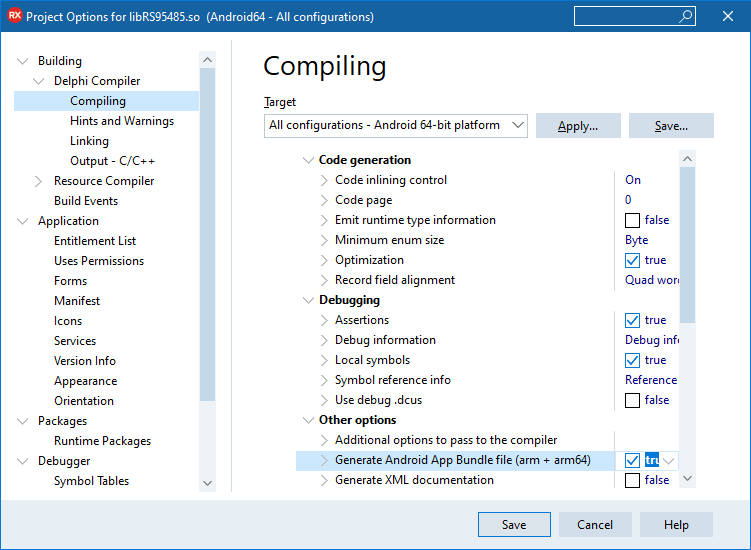Uncheck the Optimization checkbox
Viewport: 751px width, 550px height.
[632, 260]
